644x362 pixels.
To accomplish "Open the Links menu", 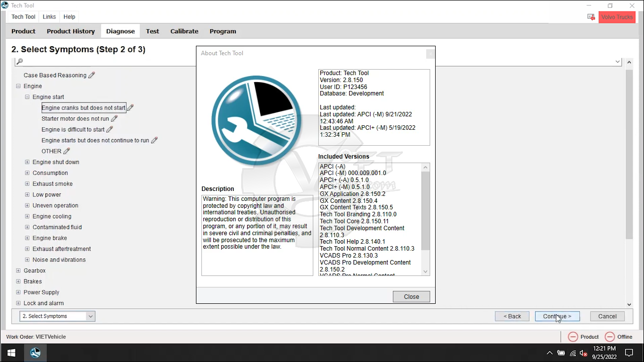I will pos(49,17).
